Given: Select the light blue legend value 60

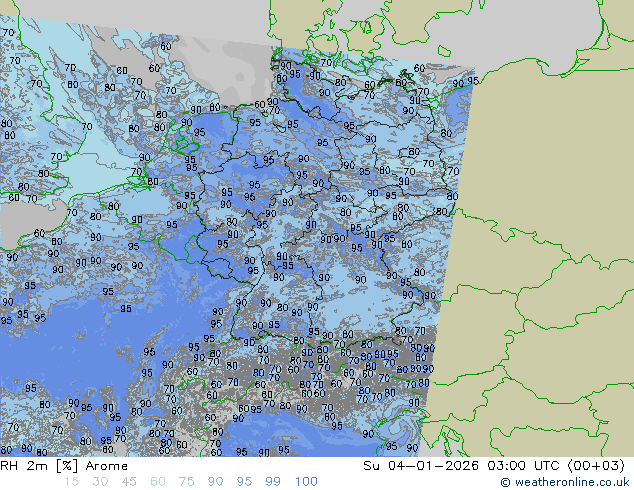Looking at the screenshot, I should tap(158, 482).
